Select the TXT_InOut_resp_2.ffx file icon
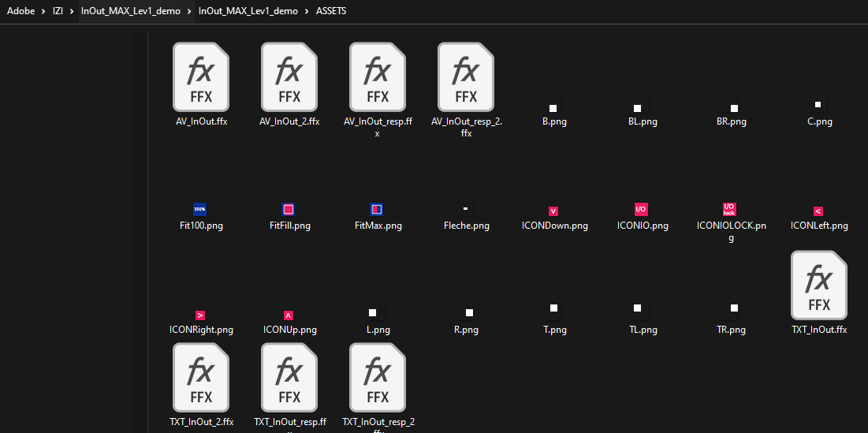 tap(378, 378)
